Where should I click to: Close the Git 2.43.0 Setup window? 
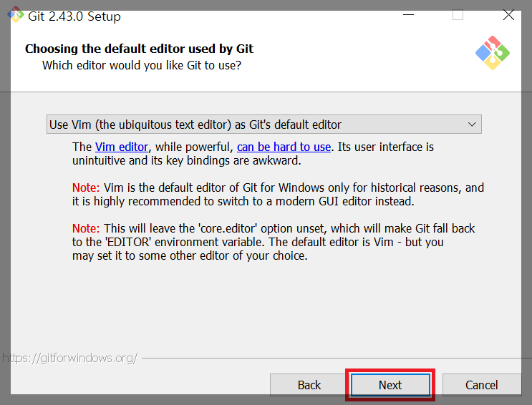coord(508,15)
